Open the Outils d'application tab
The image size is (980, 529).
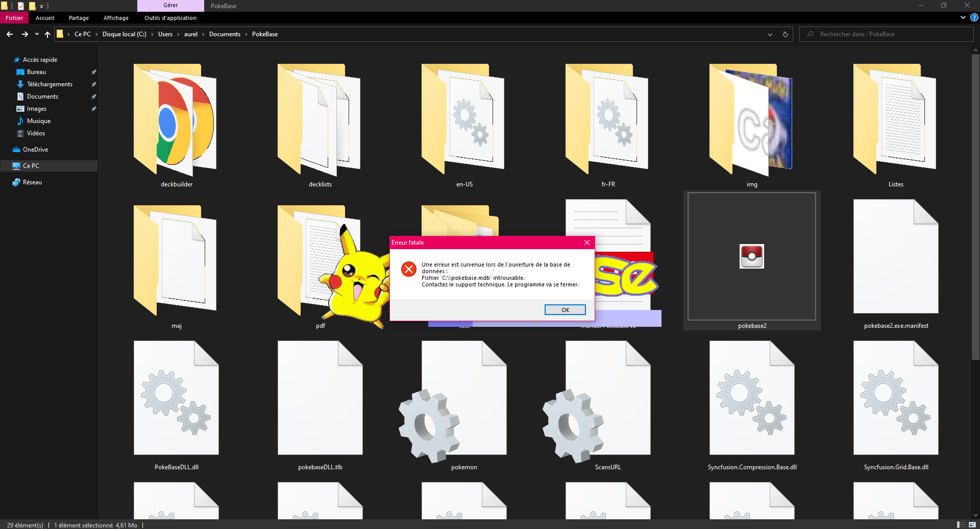[170, 18]
